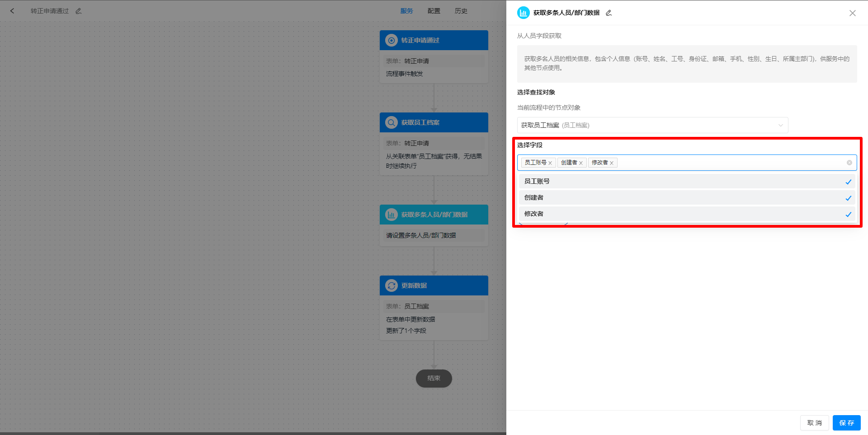Open the 更新数据 node refresh icon
The image size is (868, 435).
tap(391, 285)
